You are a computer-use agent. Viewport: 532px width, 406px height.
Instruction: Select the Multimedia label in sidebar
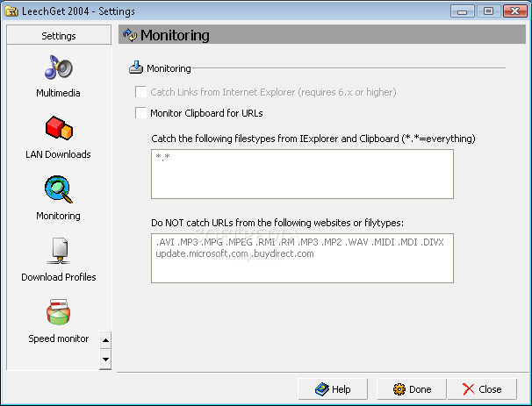[x=58, y=93]
